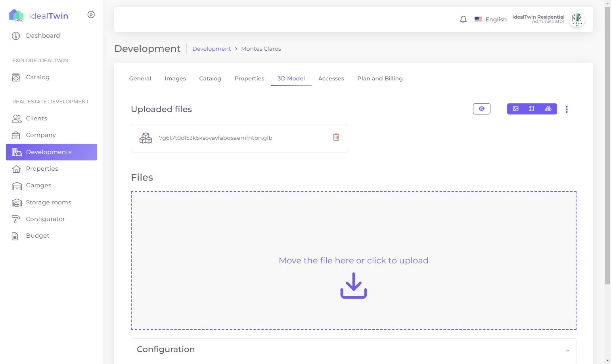Click the file upload drop zone
Image resolution: width=611 pixels, height=364 pixels.
353,261
